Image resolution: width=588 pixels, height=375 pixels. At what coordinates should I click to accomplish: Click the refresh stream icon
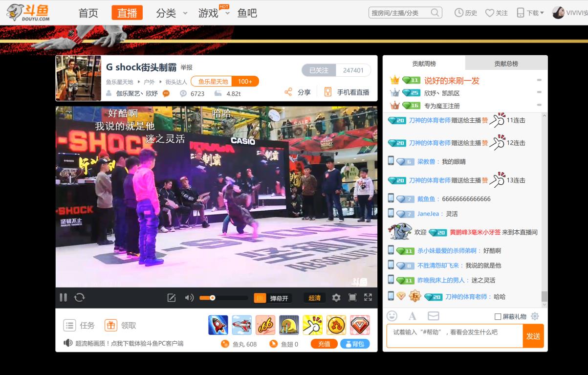click(79, 297)
